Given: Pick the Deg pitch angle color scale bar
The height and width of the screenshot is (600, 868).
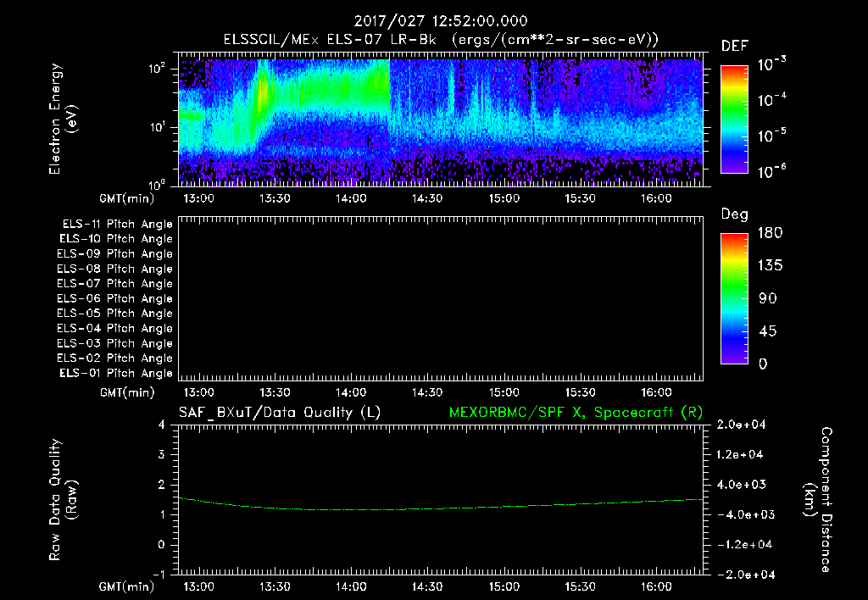Looking at the screenshot, I should pos(734,298).
